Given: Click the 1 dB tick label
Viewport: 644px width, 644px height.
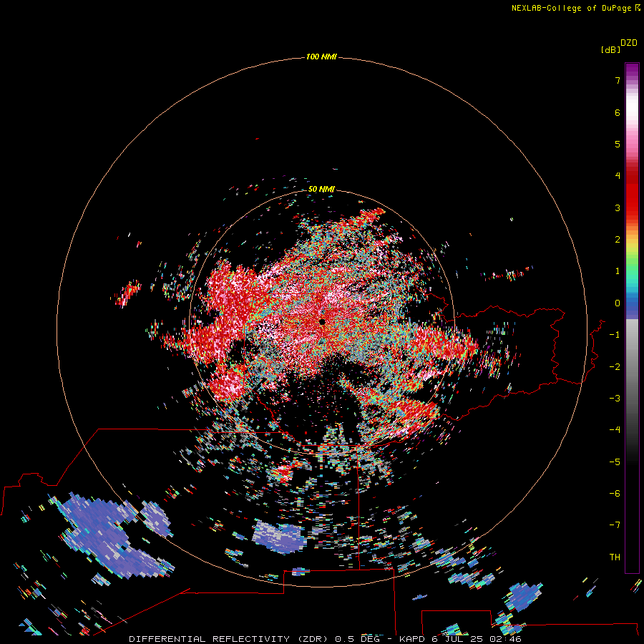Looking at the screenshot, I should tap(618, 271).
